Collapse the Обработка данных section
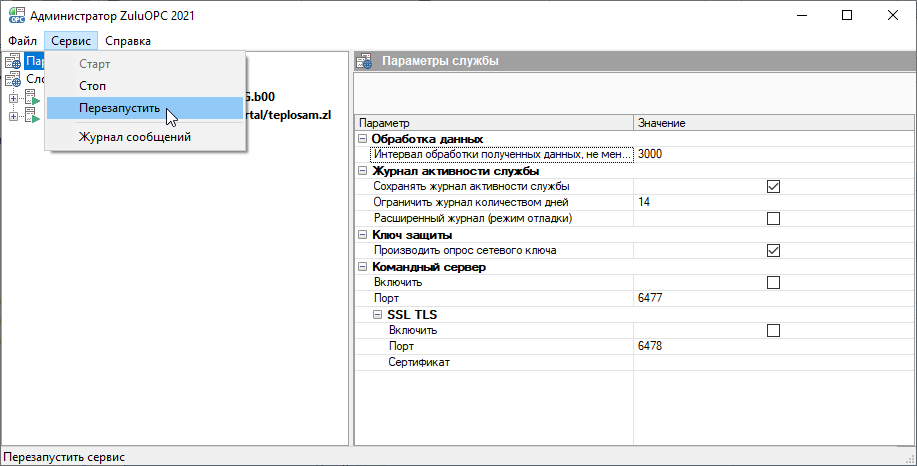 pos(362,139)
